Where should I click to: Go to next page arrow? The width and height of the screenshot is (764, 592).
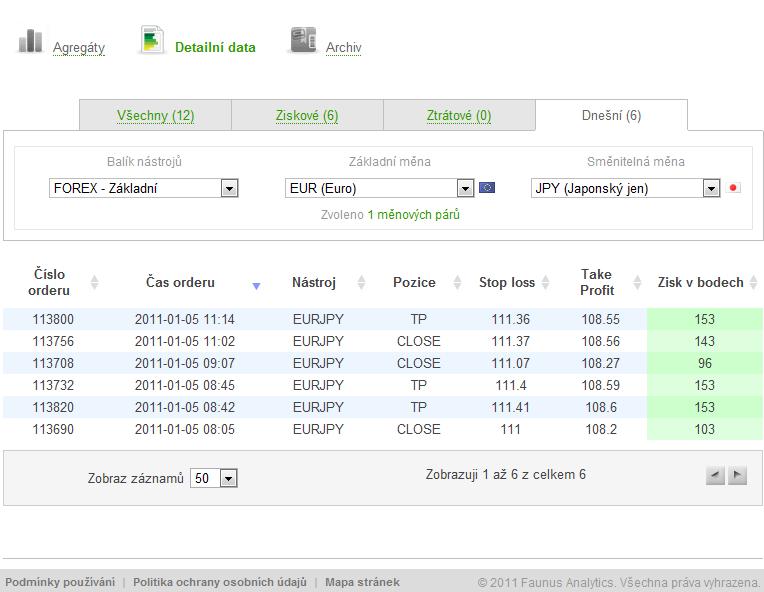pyautogui.click(x=737, y=475)
